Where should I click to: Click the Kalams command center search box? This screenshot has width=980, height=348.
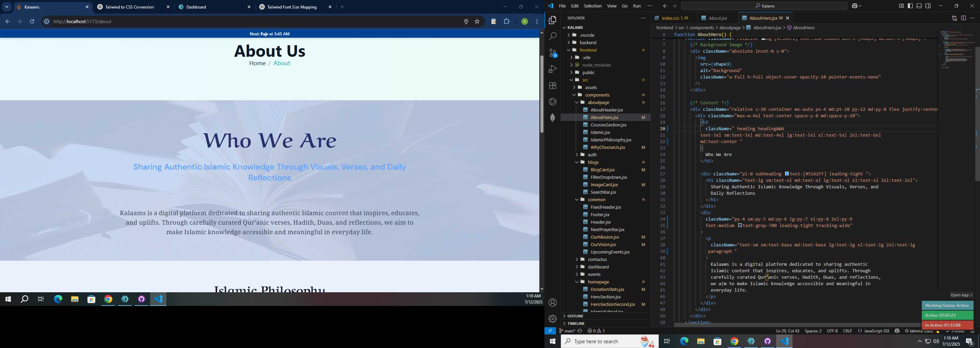click(x=764, y=6)
